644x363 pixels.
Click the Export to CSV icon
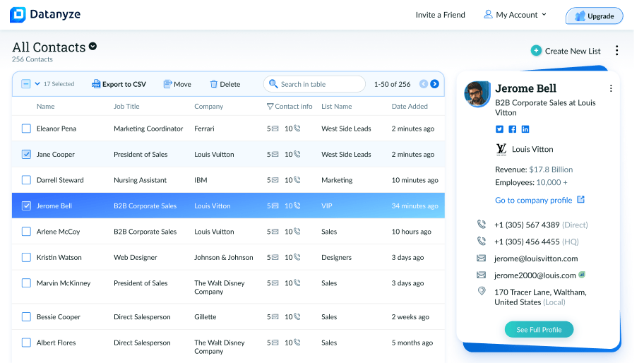(x=96, y=84)
